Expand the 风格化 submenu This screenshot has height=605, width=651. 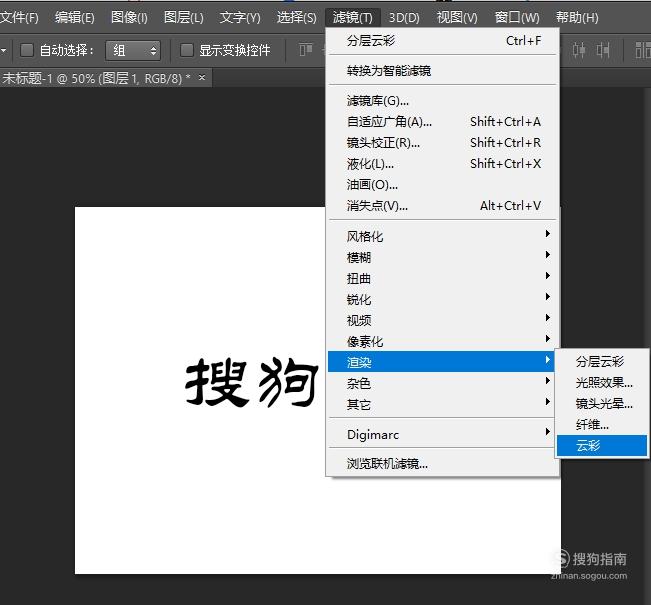tap(443, 236)
